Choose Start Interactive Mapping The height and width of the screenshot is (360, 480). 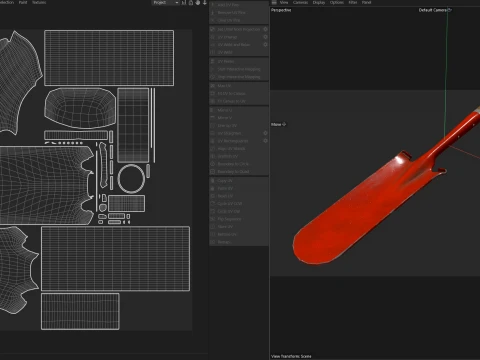pos(239,69)
